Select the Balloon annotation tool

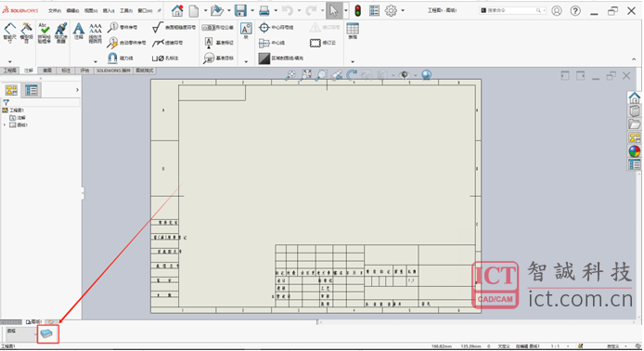click(x=122, y=28)
